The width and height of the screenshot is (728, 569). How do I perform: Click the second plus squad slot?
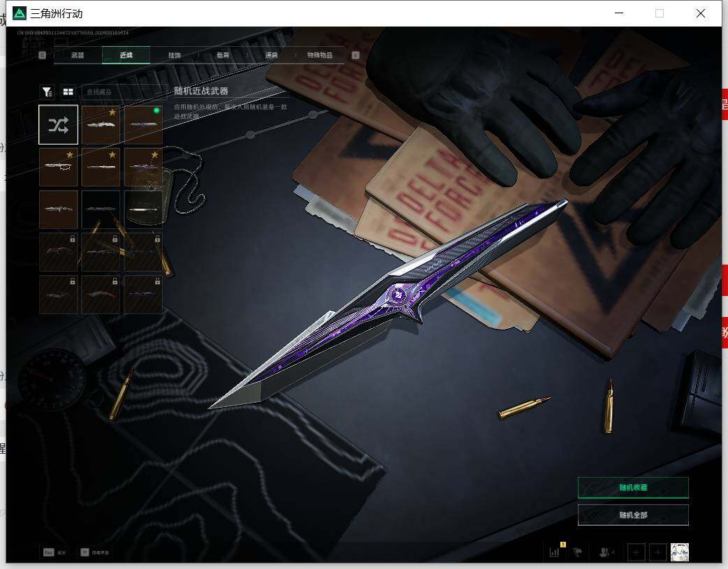pyautogui.click(x=657, y=552)
